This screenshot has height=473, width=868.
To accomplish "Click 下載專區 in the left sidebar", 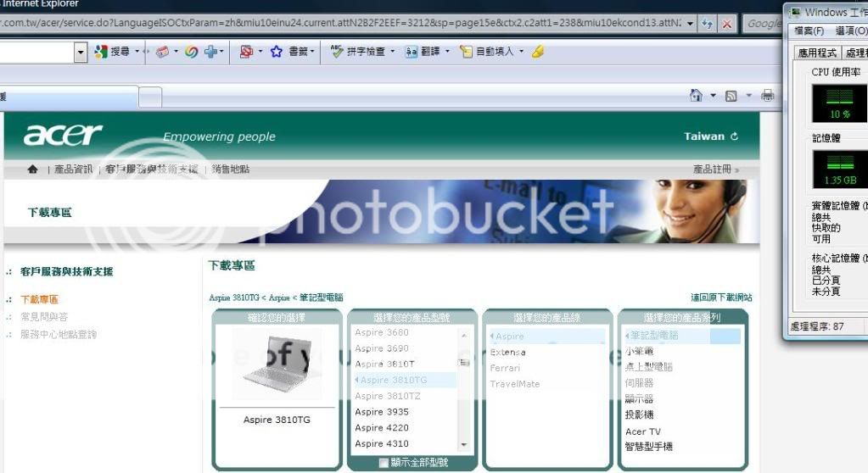I will click(x=39, y=299).
